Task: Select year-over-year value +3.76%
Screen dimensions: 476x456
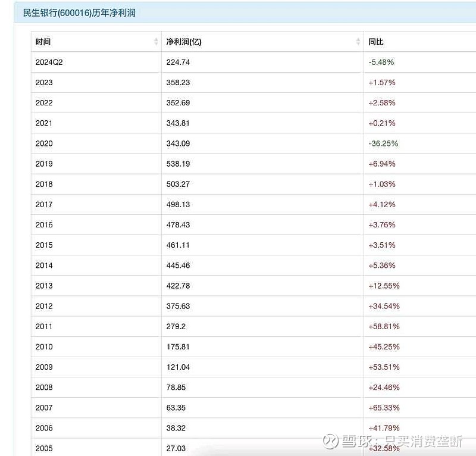Action: pyautogui.click(x=382, y=225)
